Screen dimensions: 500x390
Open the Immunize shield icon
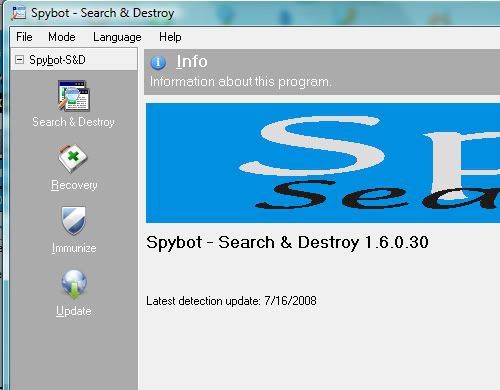tap(73, 221)
